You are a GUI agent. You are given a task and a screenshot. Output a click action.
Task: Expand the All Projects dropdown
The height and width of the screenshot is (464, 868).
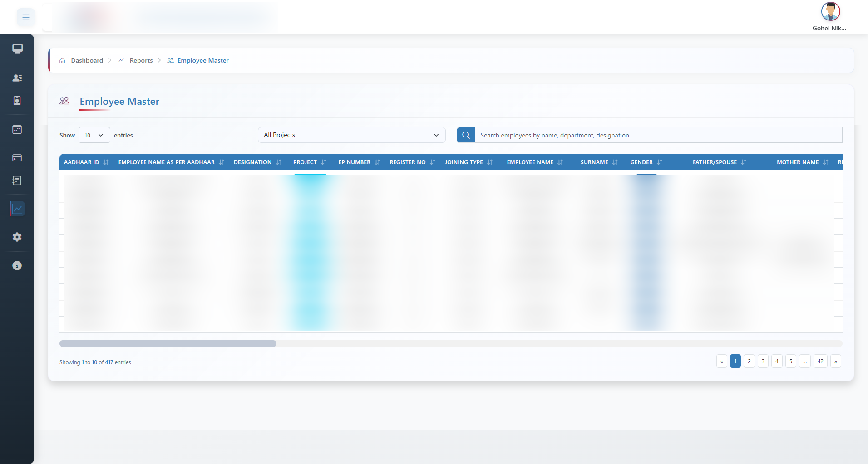351,135
